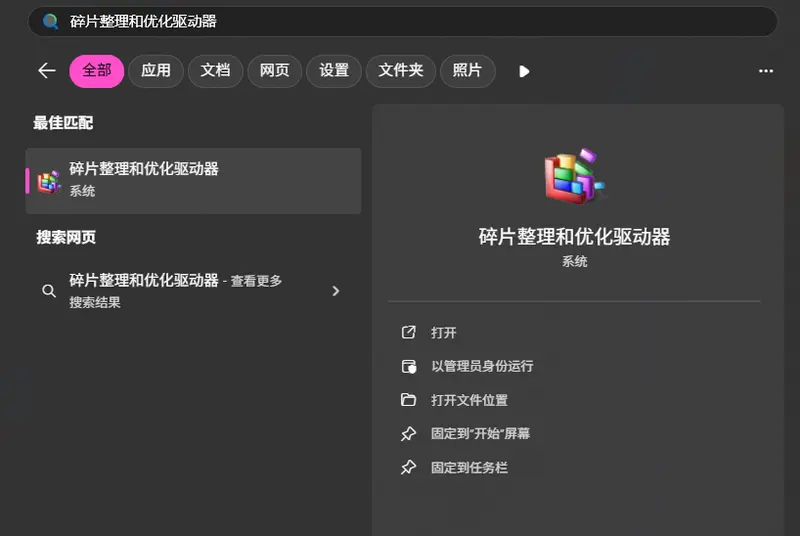The image size is (800, 536).
Task: Go back using the left arrow
Action: point(47,70)
